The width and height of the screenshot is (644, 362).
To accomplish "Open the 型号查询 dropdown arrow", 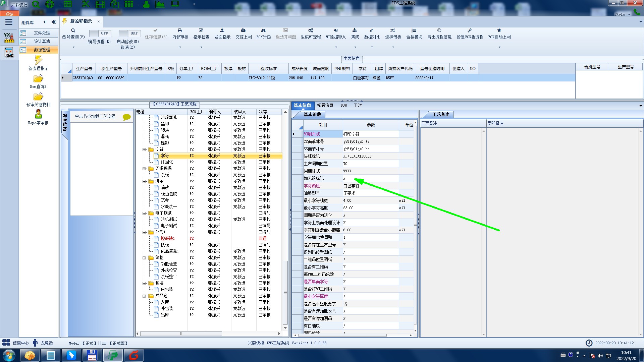I will tap(73, 47).
